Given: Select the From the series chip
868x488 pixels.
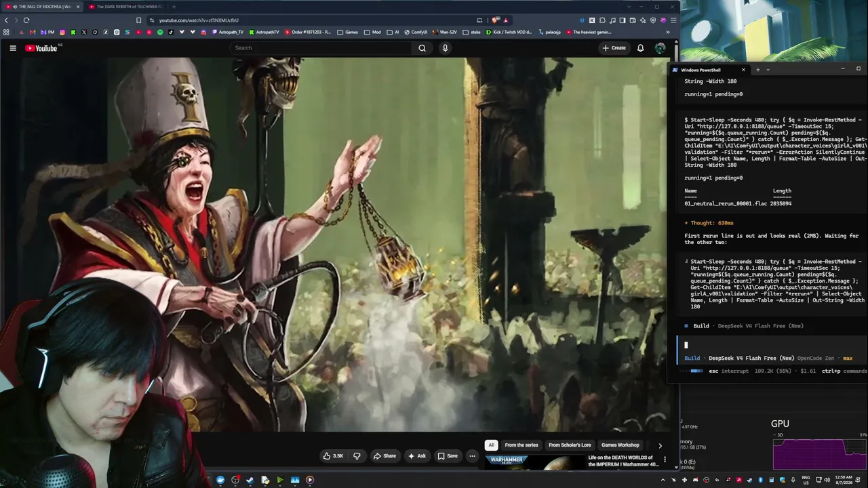Looking at the screenshot, I should pos(521,445).
